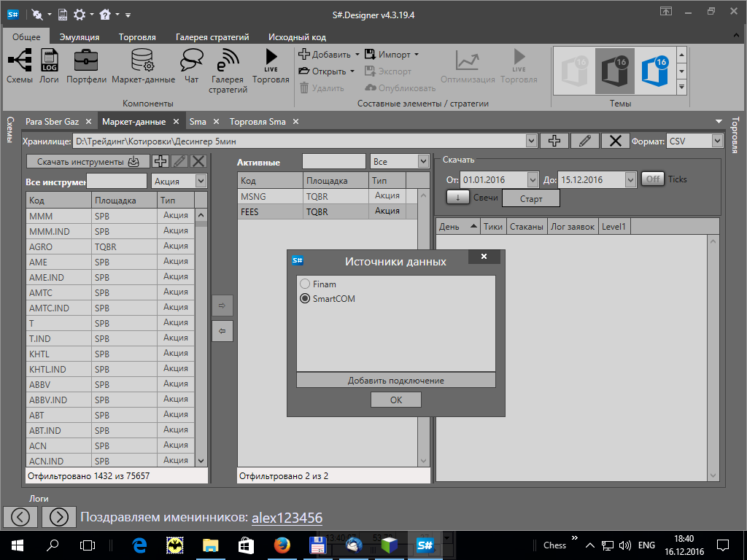
Task: Click the pencil edit storage icon
Action: click(584, 141)
